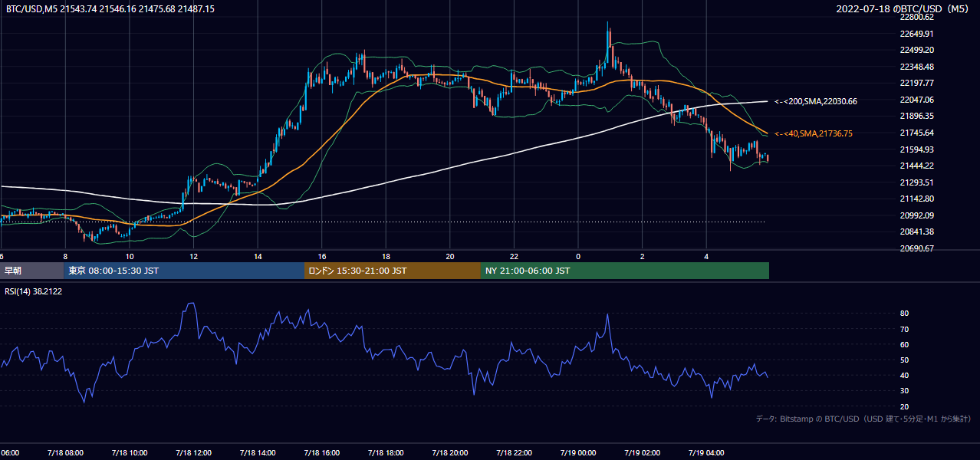Screen dimensions: 980x460
Task: Click hour label 18 on price chart axis
Action: coord(386,256)
